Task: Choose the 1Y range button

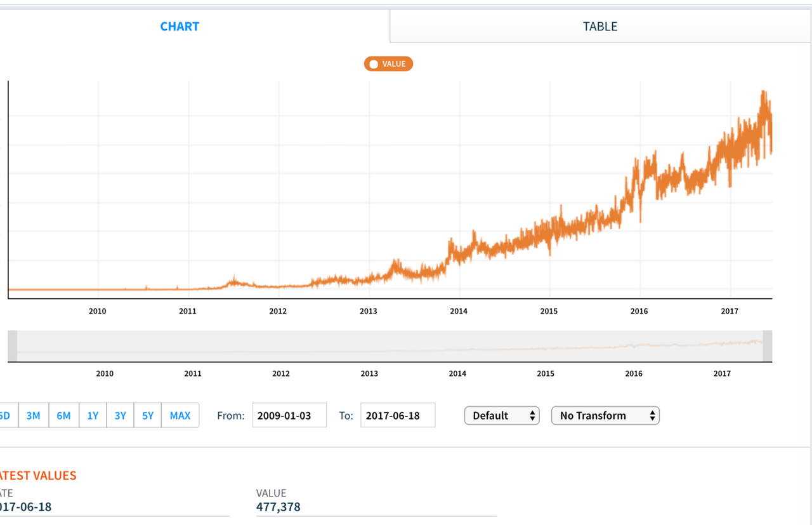Action: pyautogui.click(x=93, y=416)
